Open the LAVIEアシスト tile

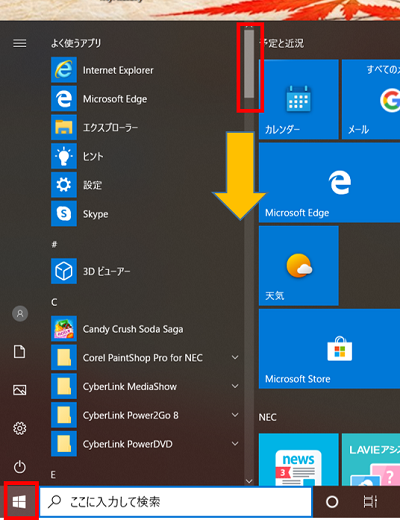(371, 460)
